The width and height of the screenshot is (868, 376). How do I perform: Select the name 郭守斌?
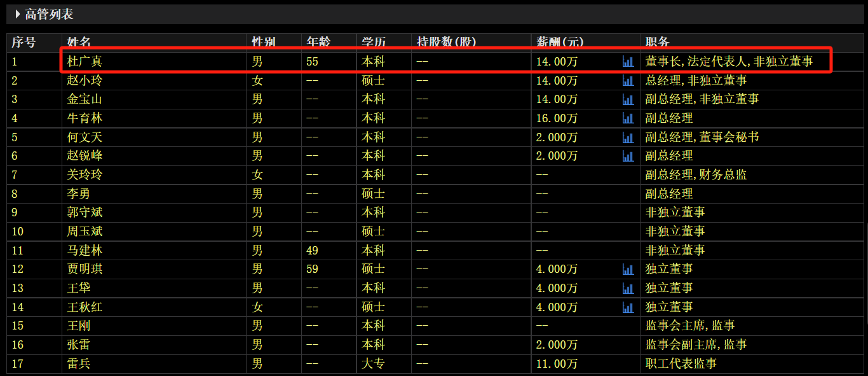[x=85, y=212]
